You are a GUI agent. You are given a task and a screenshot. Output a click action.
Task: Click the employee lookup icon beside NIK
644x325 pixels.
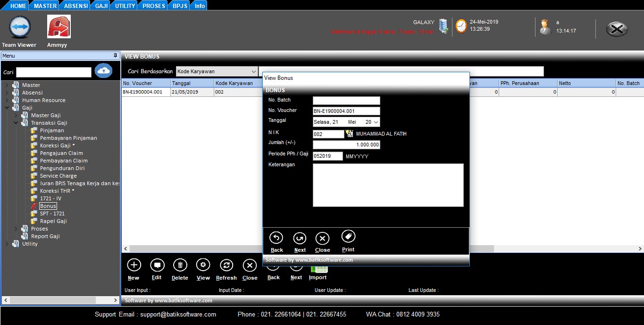click(350, 134)
